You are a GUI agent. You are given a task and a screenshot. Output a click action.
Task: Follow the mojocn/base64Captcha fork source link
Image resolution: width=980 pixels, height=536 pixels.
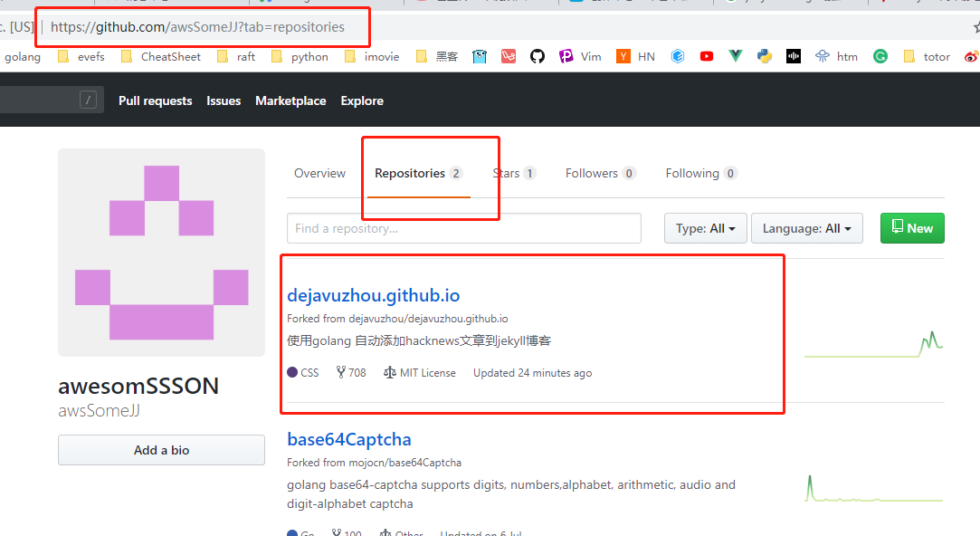(x=405, y=462)
